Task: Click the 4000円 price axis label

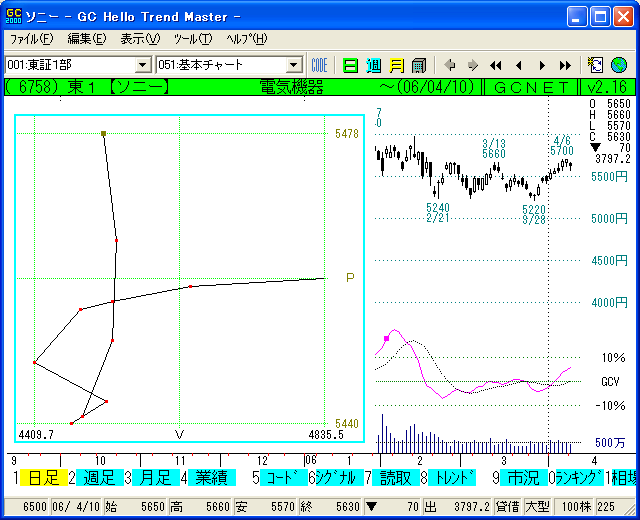Action: pyautogui.click(x=609, y=302)
